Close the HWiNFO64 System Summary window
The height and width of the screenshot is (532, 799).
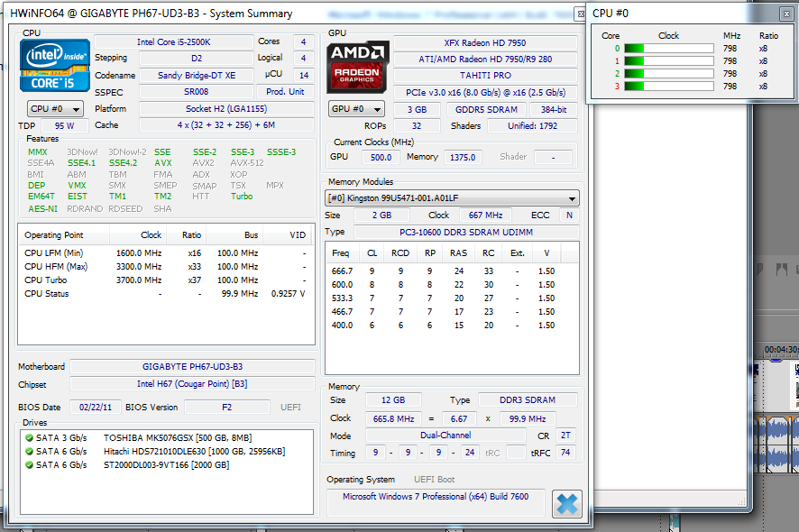580,14
